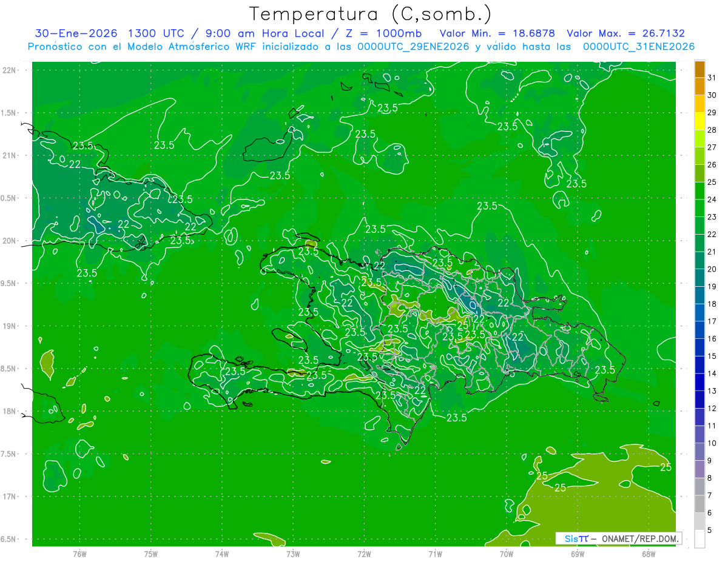Click the '18N' latitude label
This screenshot has width=728, height=562.
[x=9, y=411]
